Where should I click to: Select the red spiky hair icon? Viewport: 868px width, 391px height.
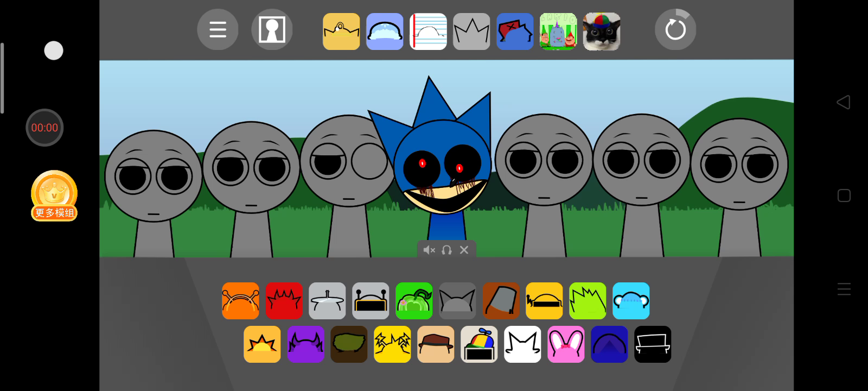284,301
